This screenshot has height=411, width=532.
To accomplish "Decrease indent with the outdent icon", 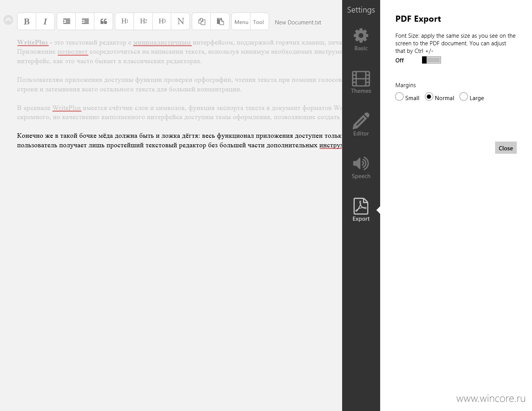I will click(85, 21).
